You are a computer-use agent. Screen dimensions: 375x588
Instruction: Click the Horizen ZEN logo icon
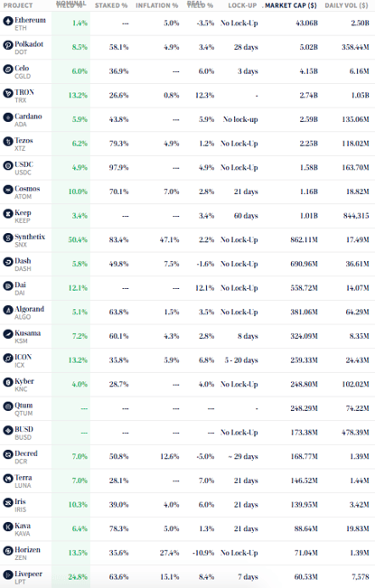(8, 551)
